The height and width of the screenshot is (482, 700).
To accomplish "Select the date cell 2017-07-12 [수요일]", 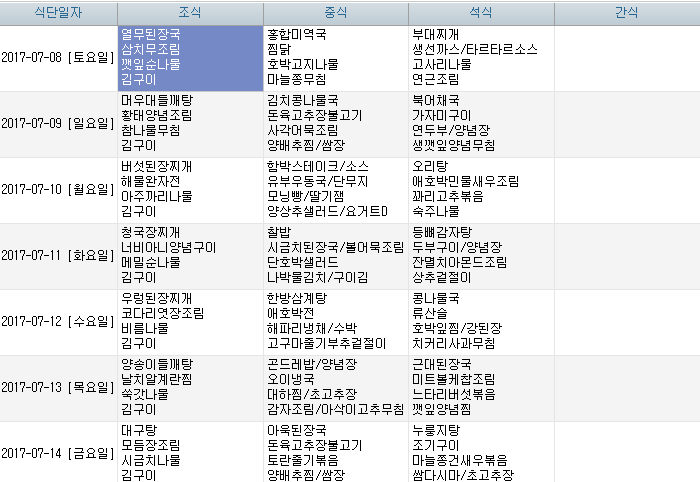I will (x=58, y=322).
